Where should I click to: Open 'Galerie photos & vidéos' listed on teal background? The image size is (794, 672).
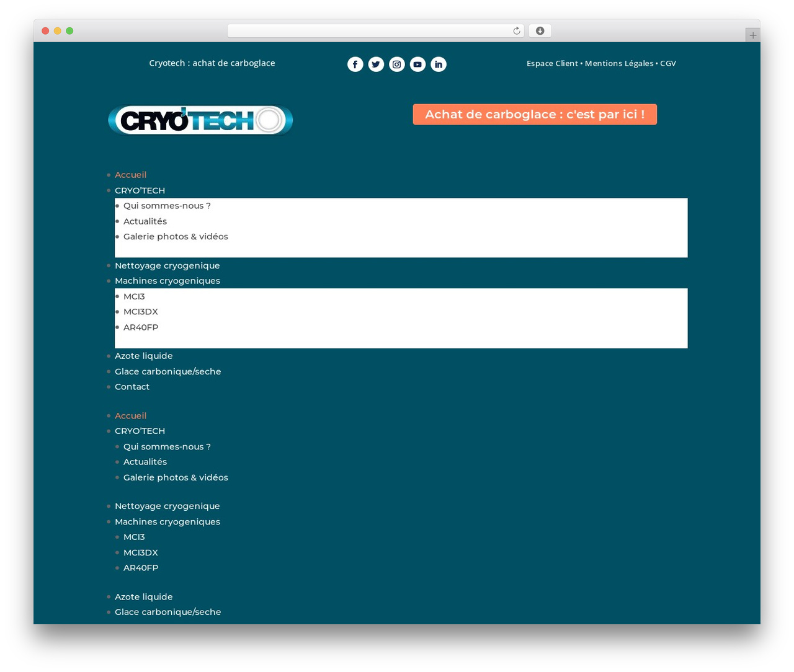(x=176, y=477)
